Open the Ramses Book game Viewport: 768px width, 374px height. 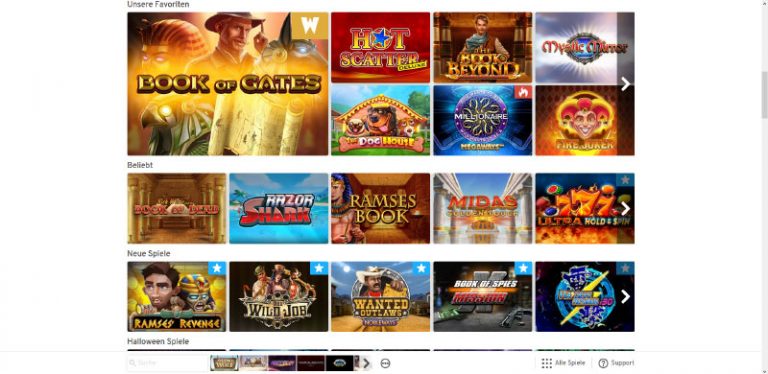pyautogui.click(x=381, y=208)
